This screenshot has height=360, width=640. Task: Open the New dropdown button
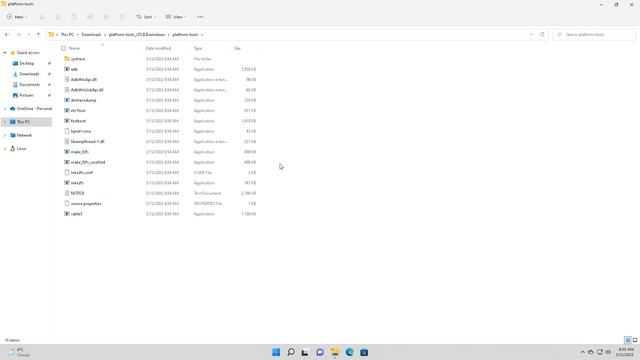pyautogui.click(x=17, y=17)
